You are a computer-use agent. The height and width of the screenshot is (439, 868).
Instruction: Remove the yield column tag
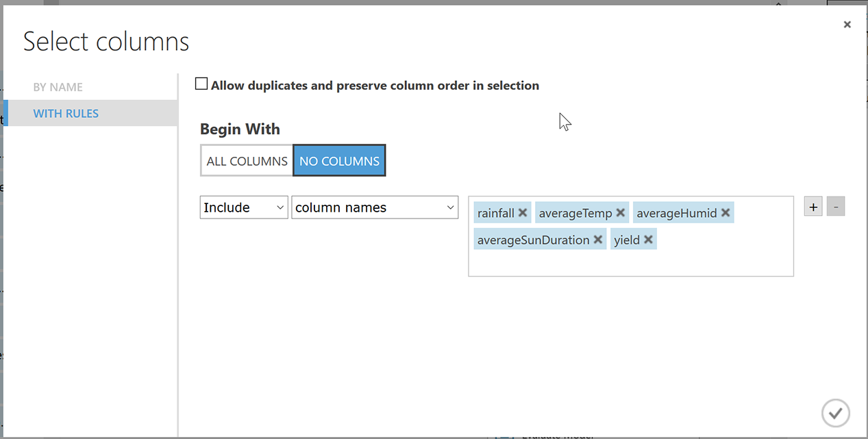[x=648, y=240]
